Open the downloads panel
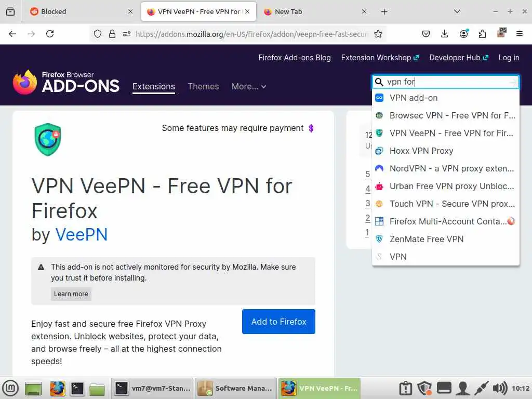The image size is (532, 399). pos(445,34)
